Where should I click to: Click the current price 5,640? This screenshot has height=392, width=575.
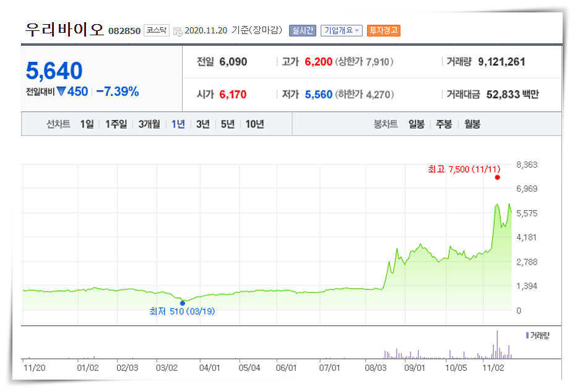(x=54, y=70)
